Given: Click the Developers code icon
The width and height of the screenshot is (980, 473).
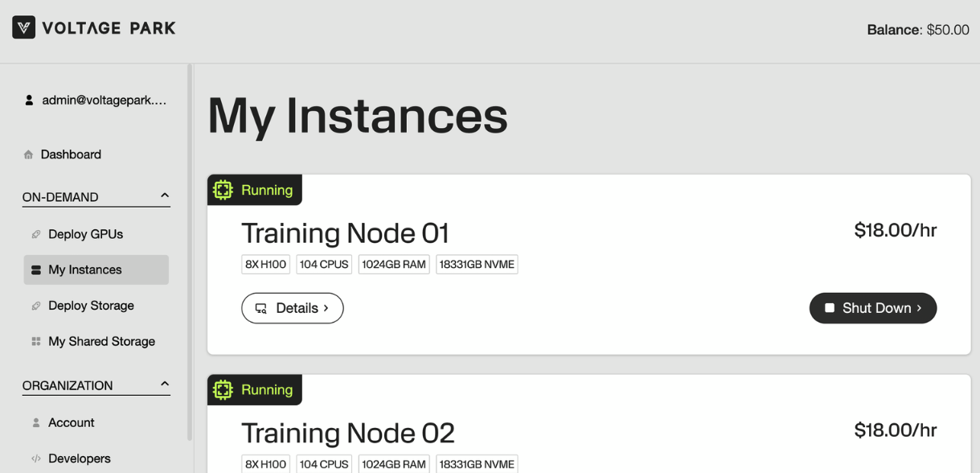Looking at the screenshot, I should click(35, 459).
